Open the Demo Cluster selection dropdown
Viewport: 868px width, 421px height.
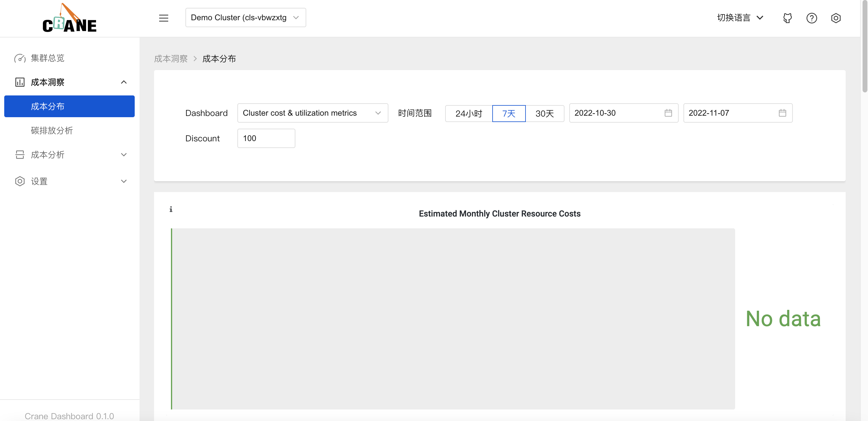(x=246, y=18)
